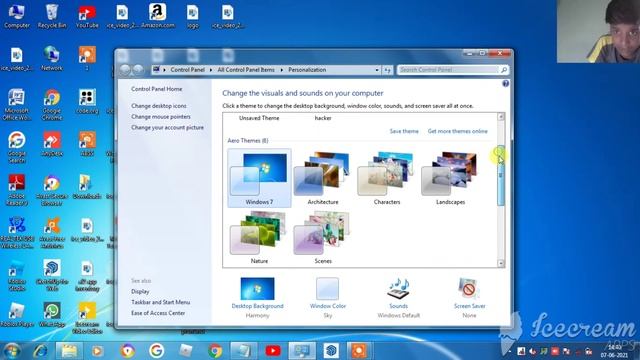Viewport: 640px width, 360px height.
Task: Open address bar history dropdown arrow
Action: point(377,70)
